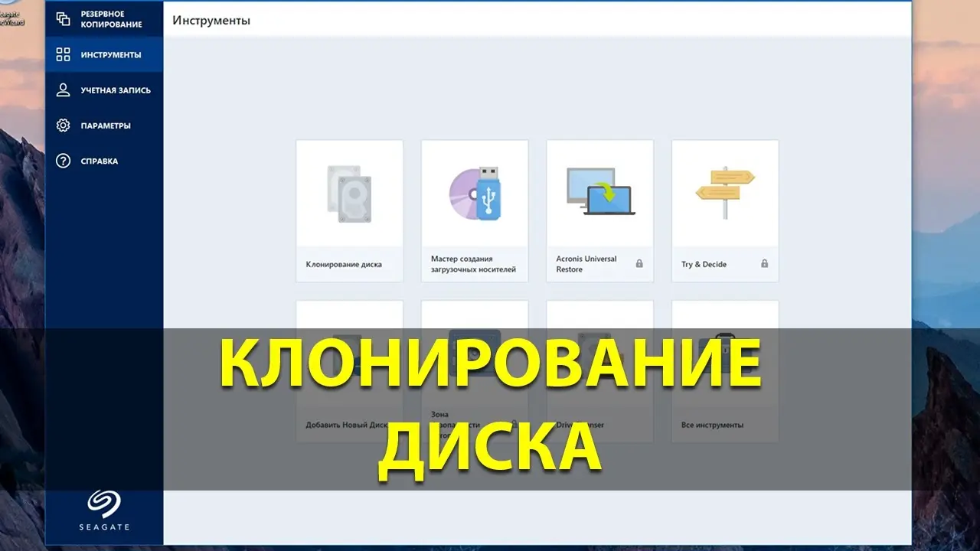Click the desktop shortcut icon at top-left
The image size is (980, 551).
click(11, 14)
